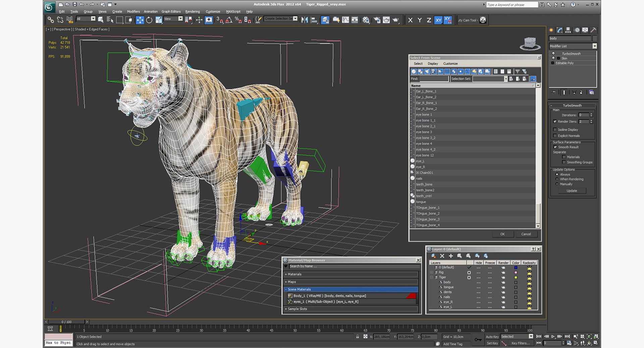Viewport: 644px width, 348px height.
Task: Click Create New Layer icon in Layer dialog
Action: 433,256
